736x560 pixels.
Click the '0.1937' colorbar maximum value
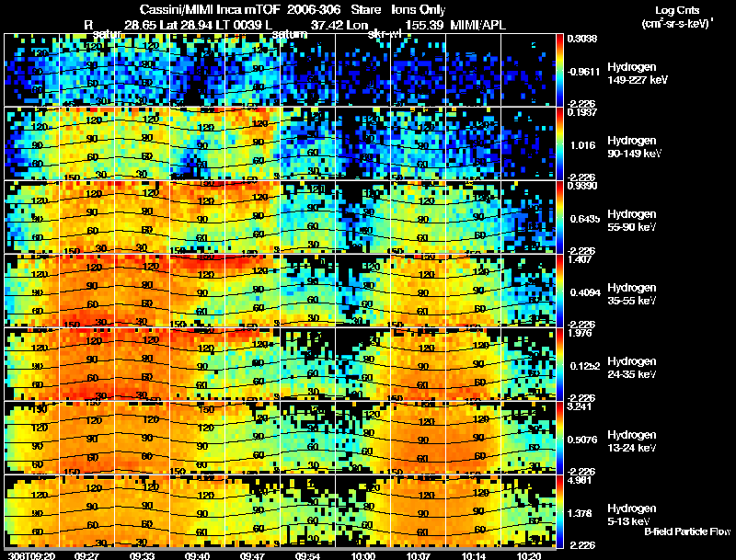point(582,112)
